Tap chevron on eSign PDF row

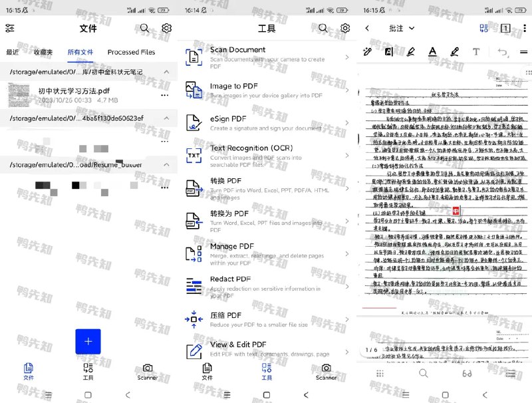coord(346,123)
